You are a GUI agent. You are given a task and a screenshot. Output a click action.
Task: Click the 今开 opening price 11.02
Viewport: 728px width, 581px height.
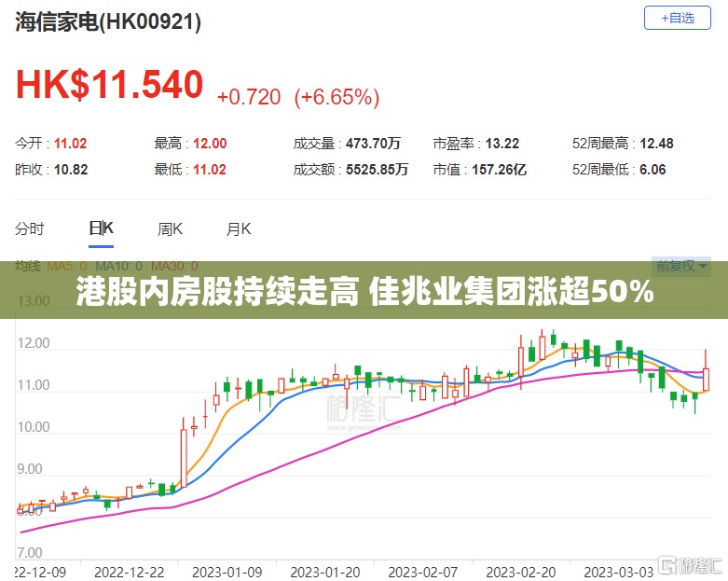pos(71,143)
